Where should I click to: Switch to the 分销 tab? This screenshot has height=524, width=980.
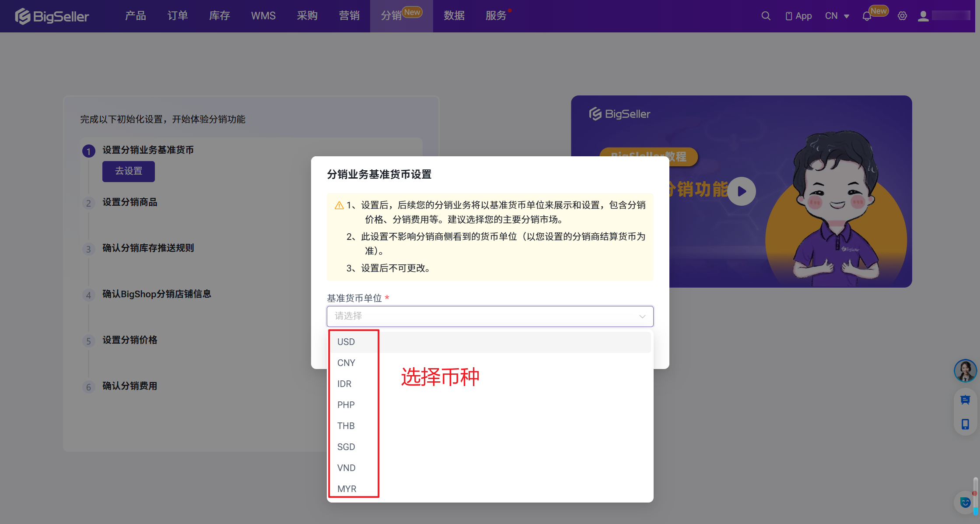tap(392, 16)
